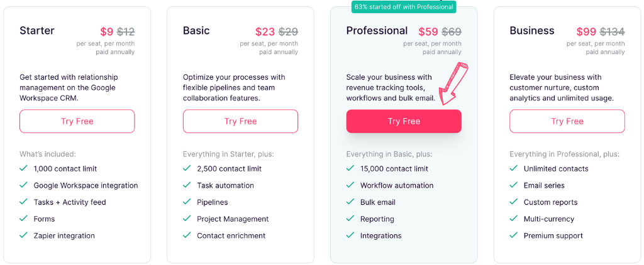
Task: Click checkmark beside Task automation
Action: (187, 185)
